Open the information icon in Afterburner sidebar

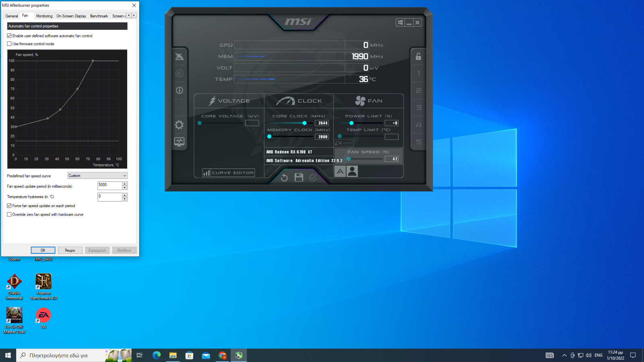(x=180, y=90)
